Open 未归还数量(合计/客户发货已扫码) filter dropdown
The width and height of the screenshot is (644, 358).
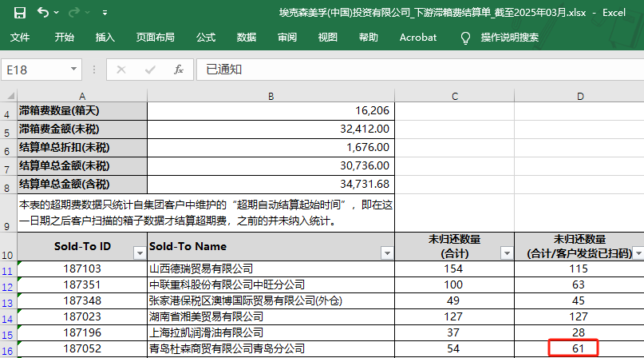coord(638,253)
